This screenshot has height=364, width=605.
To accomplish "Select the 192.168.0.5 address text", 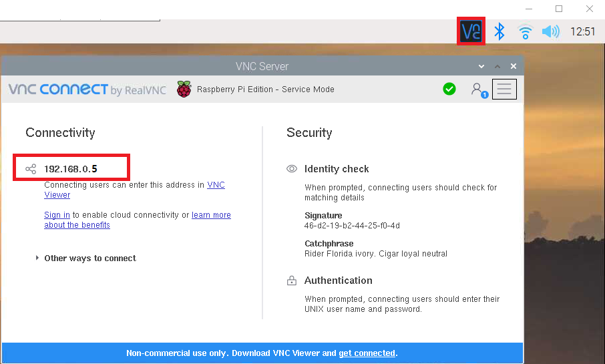I will point(71,169).
